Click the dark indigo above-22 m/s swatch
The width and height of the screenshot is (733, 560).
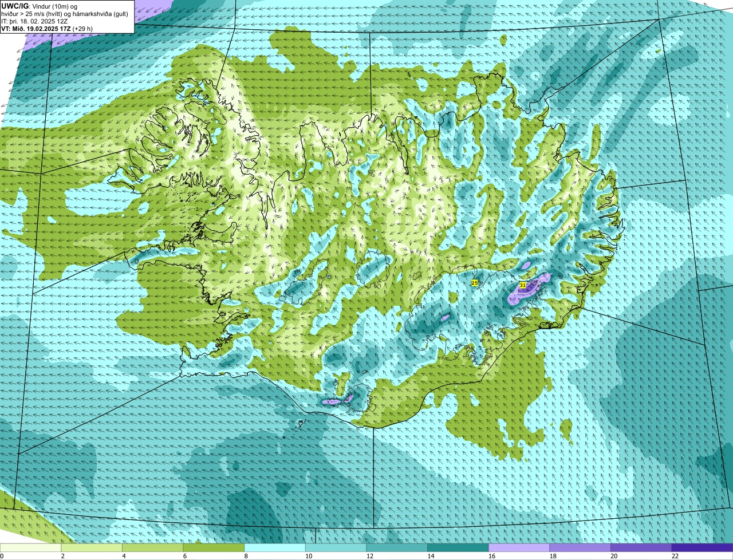(x=702, y=547)
